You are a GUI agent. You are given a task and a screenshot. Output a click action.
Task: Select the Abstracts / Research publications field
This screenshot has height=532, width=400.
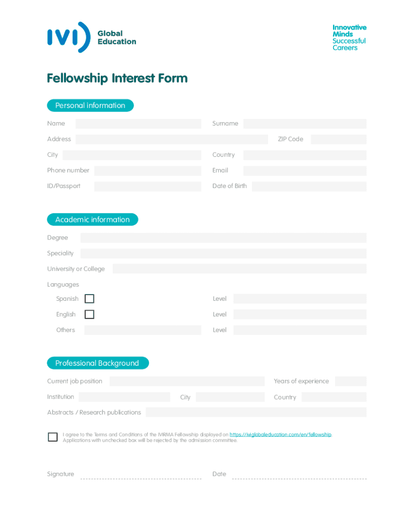(256, 413)
